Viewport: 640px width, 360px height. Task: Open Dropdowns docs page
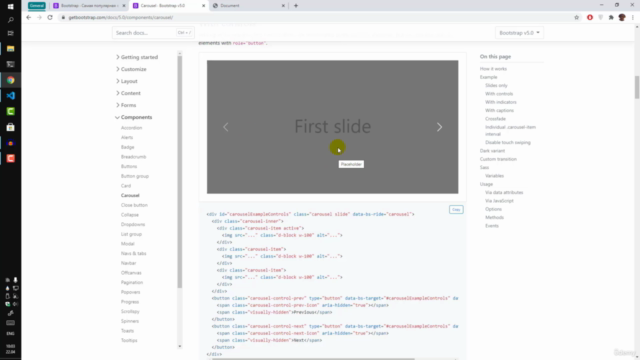pyautogui.click(x=133, y=224)
